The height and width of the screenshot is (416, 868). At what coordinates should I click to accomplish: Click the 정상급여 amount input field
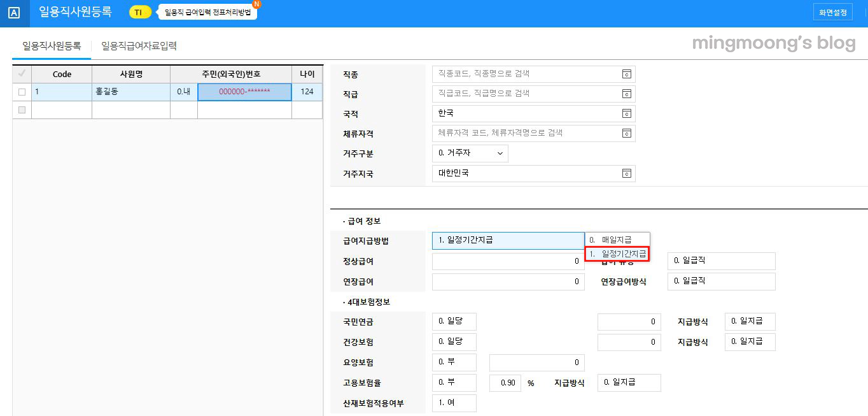coord(508,261)
